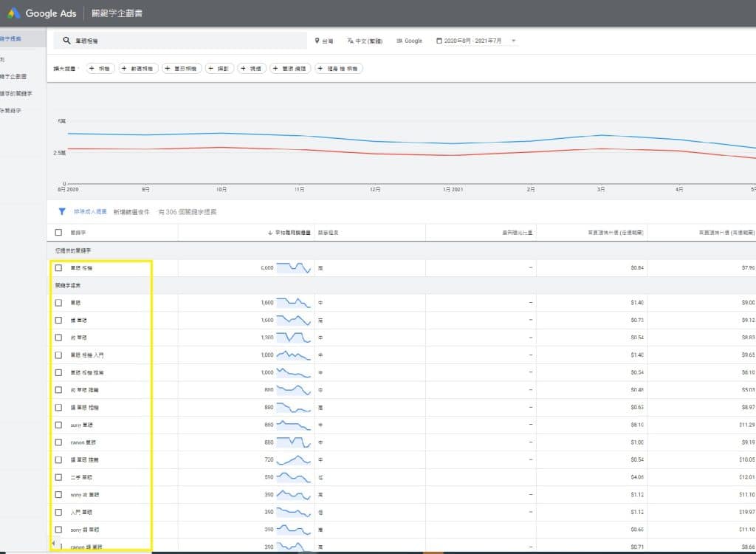Click the search network icon beside Google
The height and width of the screenshot is (554, 756).
tap(399, 41)
